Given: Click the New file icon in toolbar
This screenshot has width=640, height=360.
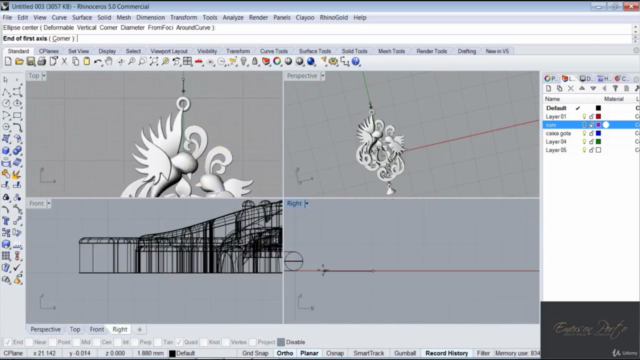Looking at the screenshot, I should coord(8,61).
